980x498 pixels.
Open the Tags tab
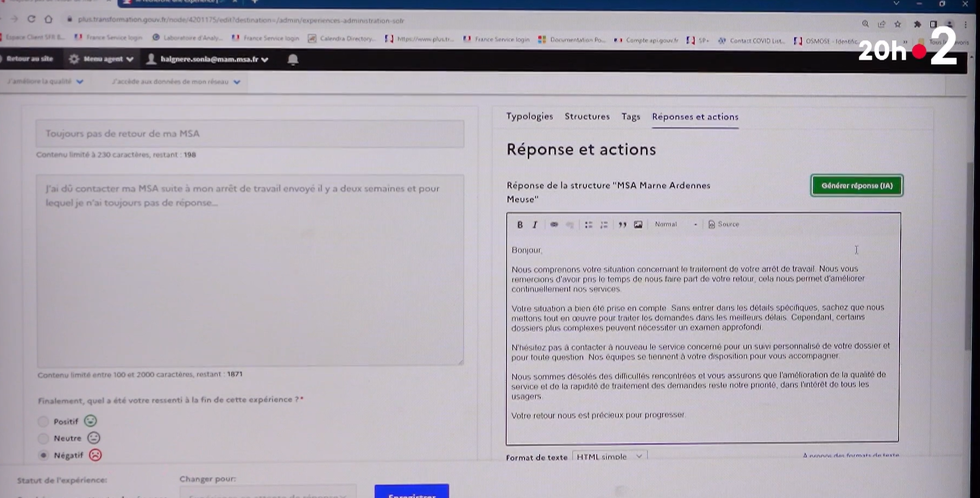(630, 116)
